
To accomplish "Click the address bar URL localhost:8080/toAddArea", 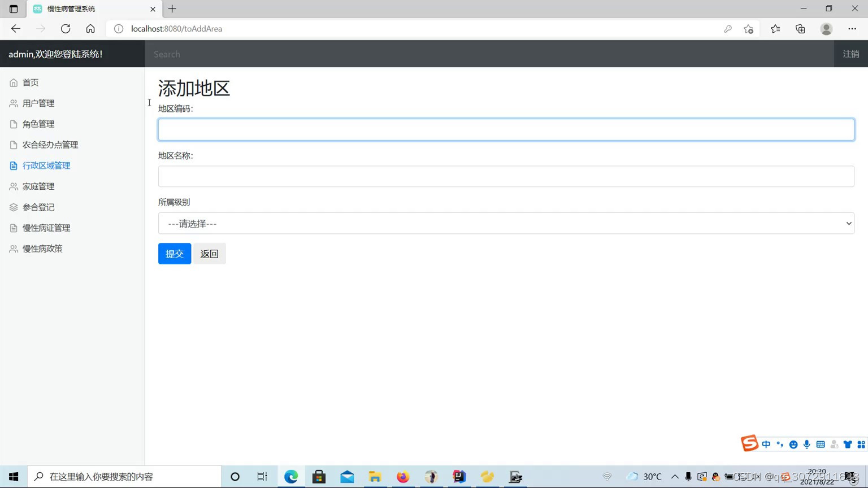I will 176,29.
